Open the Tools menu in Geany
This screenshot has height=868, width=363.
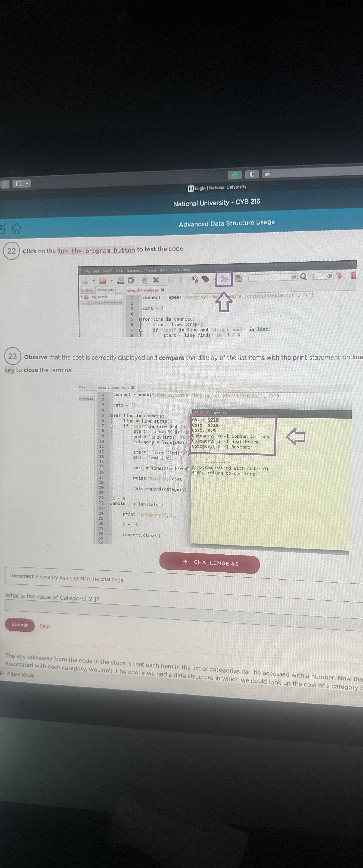175,270
